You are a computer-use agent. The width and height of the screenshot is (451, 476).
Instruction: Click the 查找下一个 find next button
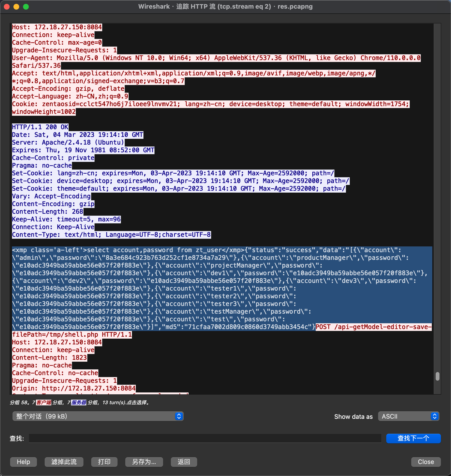(414, 438)
